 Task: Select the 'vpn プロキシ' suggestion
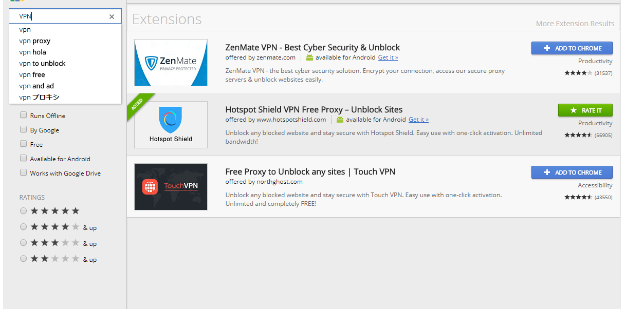pos(65,98)
